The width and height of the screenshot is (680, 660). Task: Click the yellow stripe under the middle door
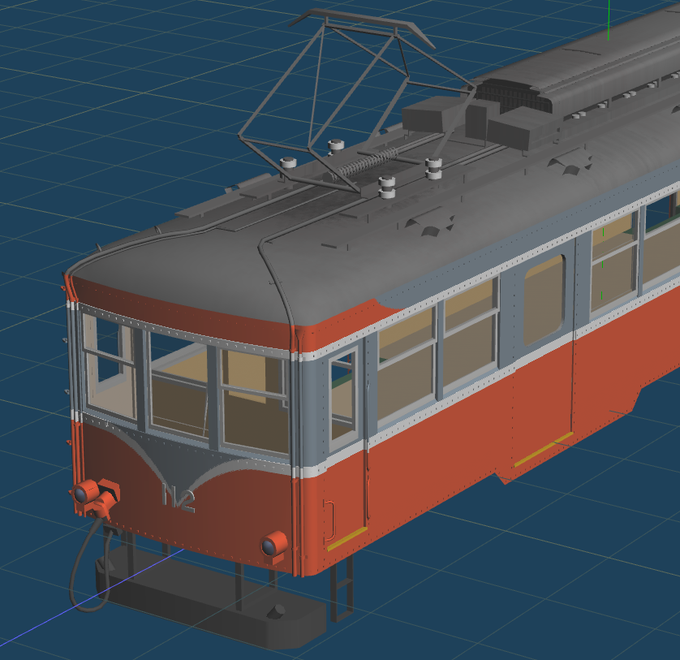tap(543, 450)
